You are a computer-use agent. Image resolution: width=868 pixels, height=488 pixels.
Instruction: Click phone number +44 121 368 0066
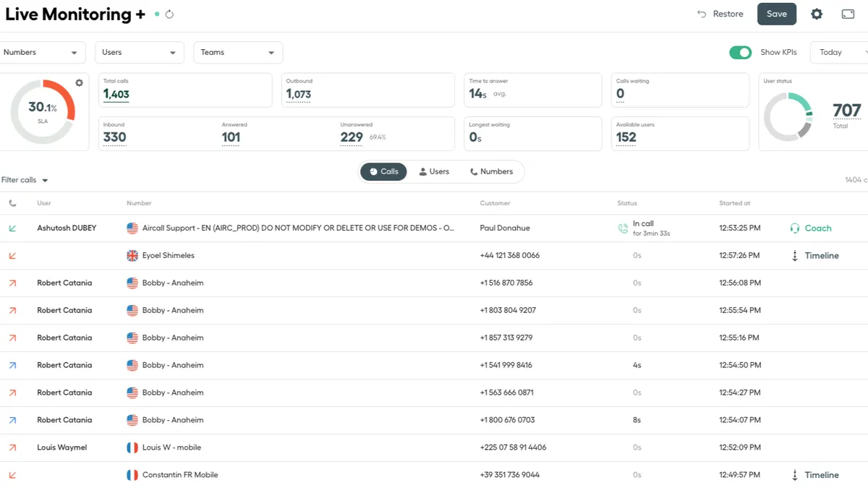(x=510, y=255)
